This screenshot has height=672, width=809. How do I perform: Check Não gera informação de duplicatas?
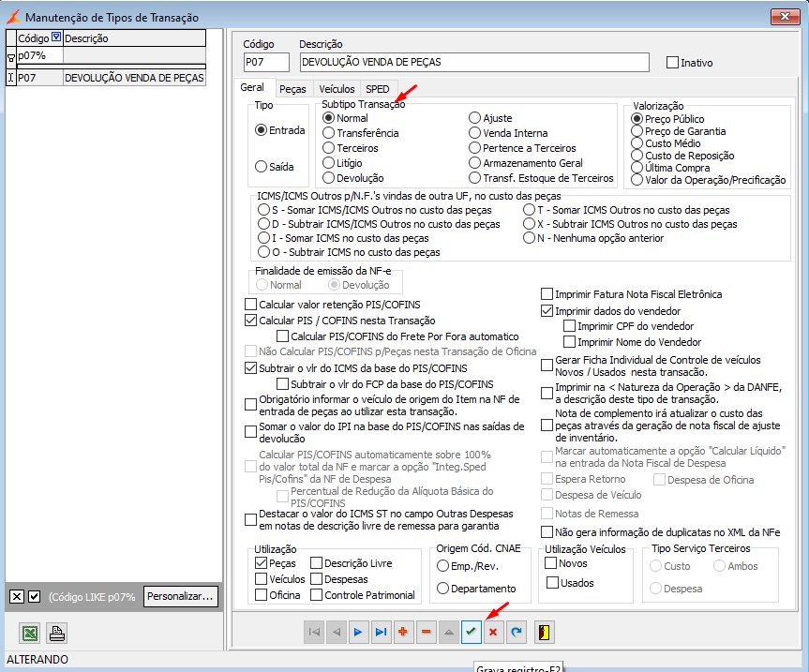(x=547, y=531)
